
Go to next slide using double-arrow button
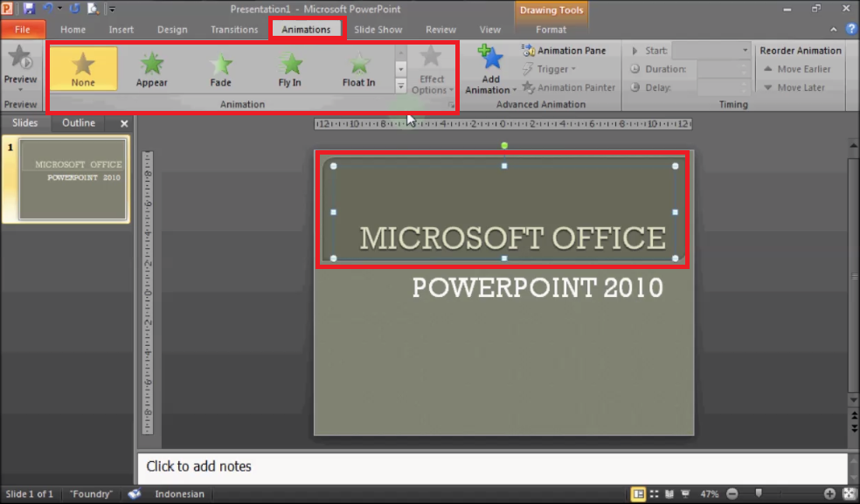click(854, 427)
